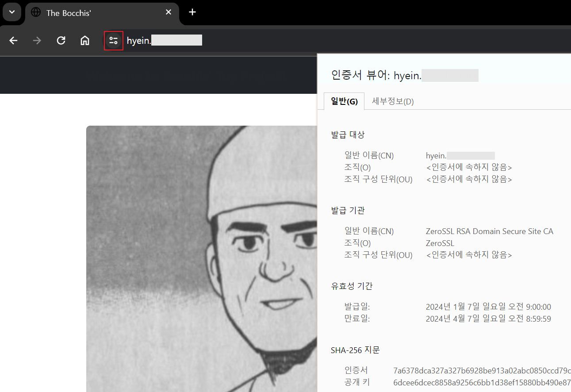Click the forward navigation arrow

point(37,41)
